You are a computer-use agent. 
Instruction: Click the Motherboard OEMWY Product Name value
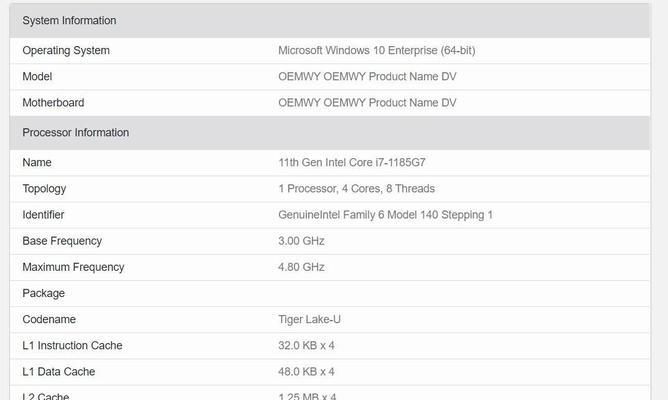point(367,103)
